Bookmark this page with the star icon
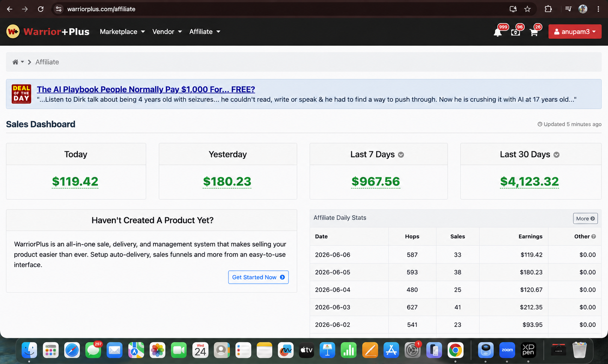 (527, 9)
